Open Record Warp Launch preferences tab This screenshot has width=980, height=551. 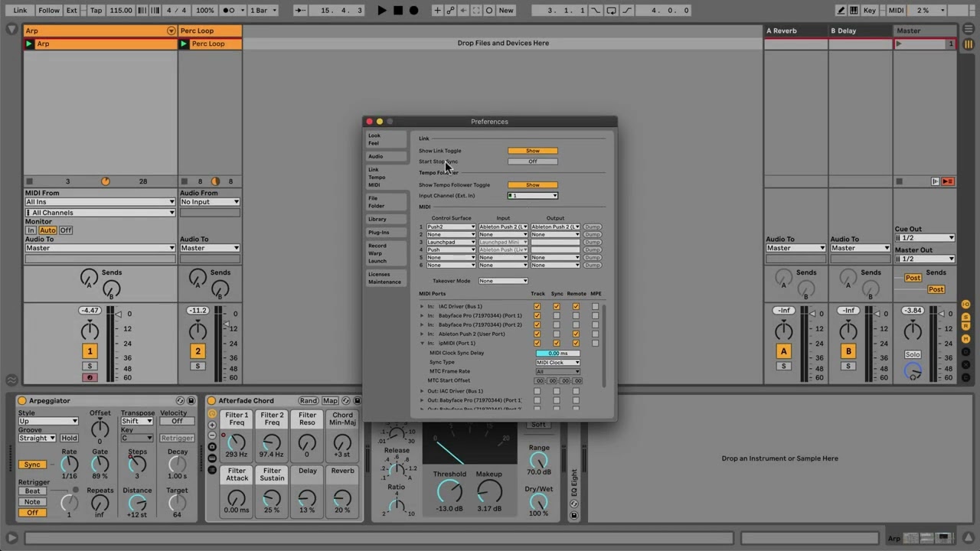coord(384,253)
